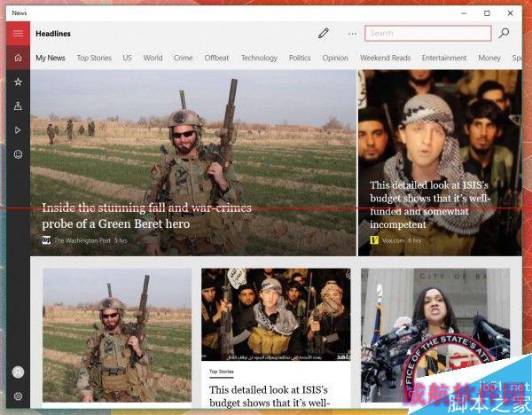Switch to the US tab

coord(127,58)
